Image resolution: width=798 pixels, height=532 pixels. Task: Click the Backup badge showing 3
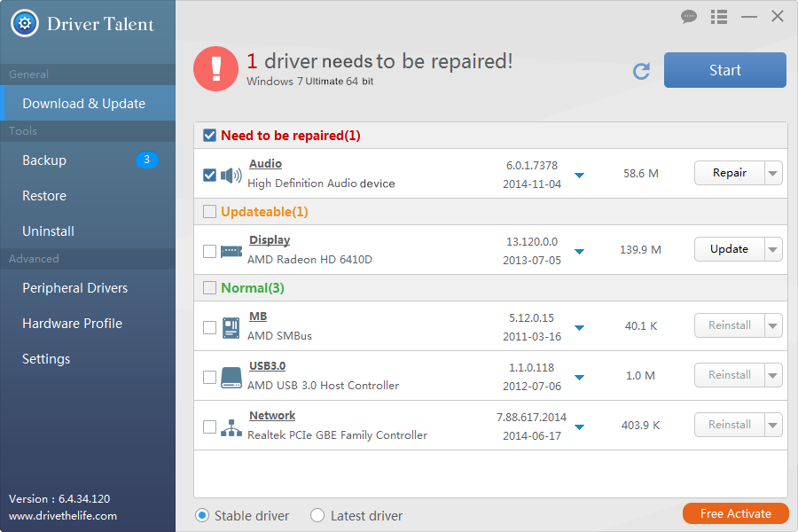[x=146, y=160]
